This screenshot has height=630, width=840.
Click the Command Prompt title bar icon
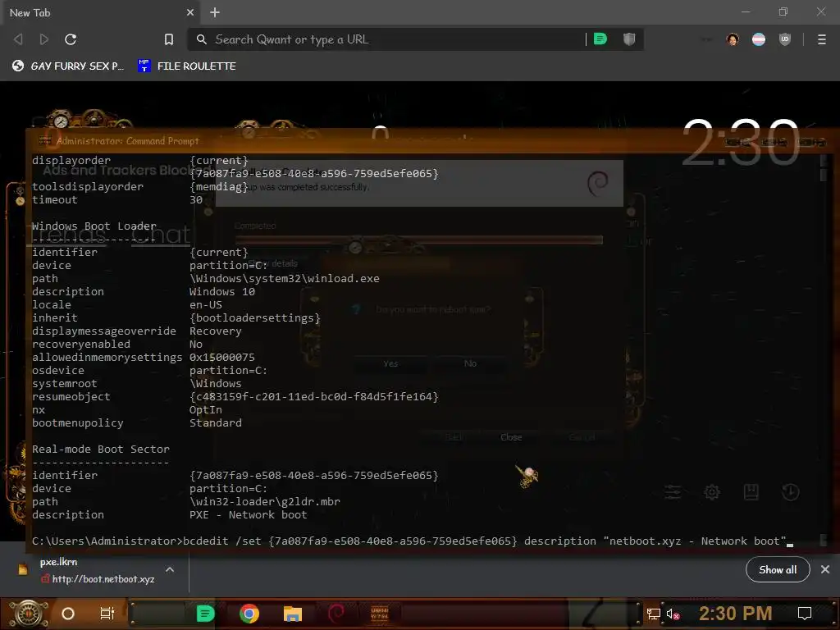[x=45, y=141]
